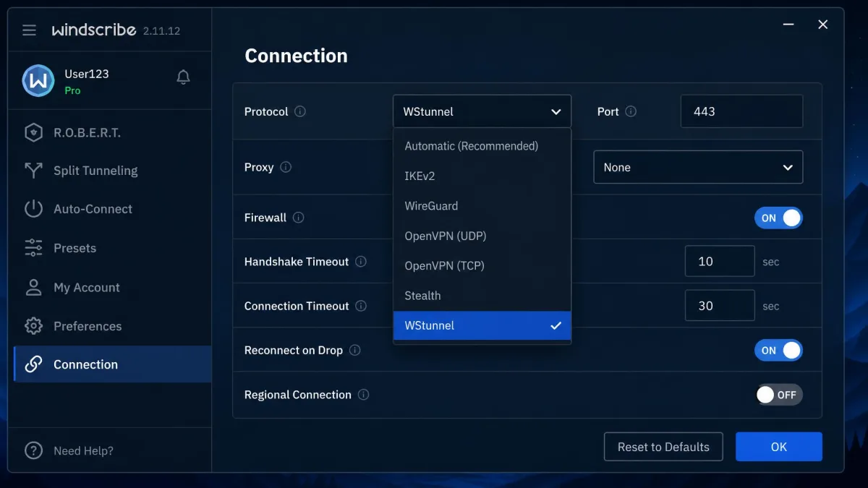This screenshot has height=488, width=868.
Task: Click the version number 2.11.12
Action: pos(161,31)
